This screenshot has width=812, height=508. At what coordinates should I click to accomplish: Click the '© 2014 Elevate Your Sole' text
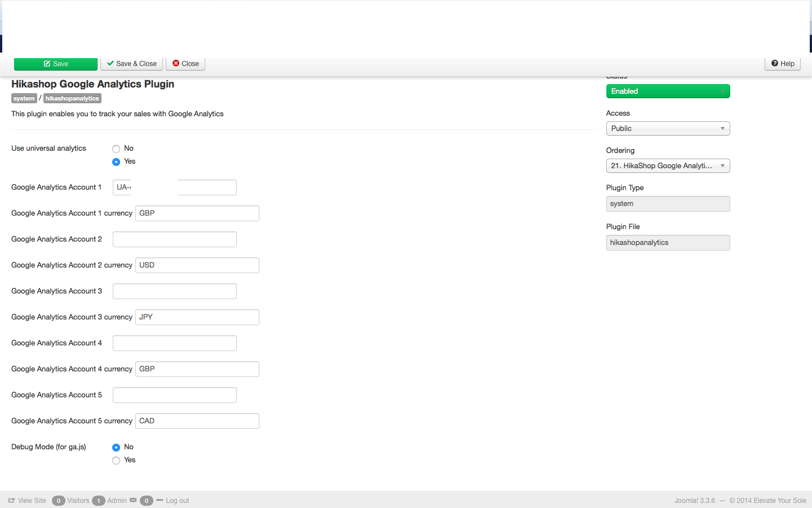point(768,501)
